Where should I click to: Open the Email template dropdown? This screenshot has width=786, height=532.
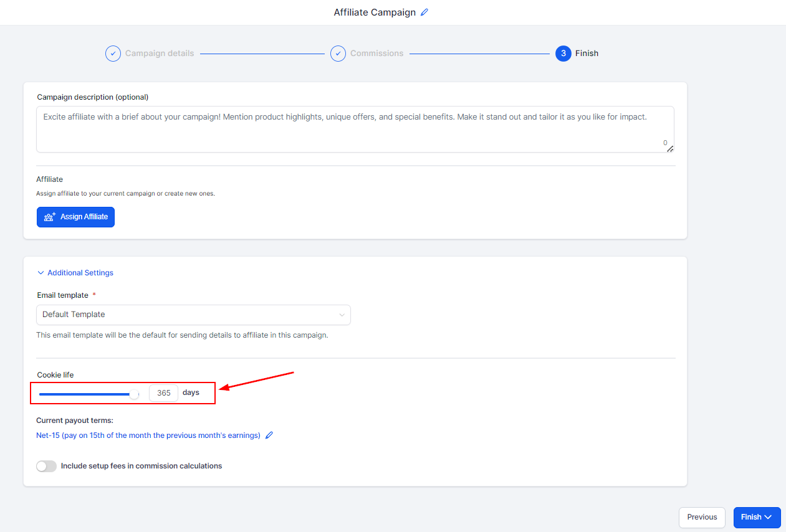(x=193, y=315)
